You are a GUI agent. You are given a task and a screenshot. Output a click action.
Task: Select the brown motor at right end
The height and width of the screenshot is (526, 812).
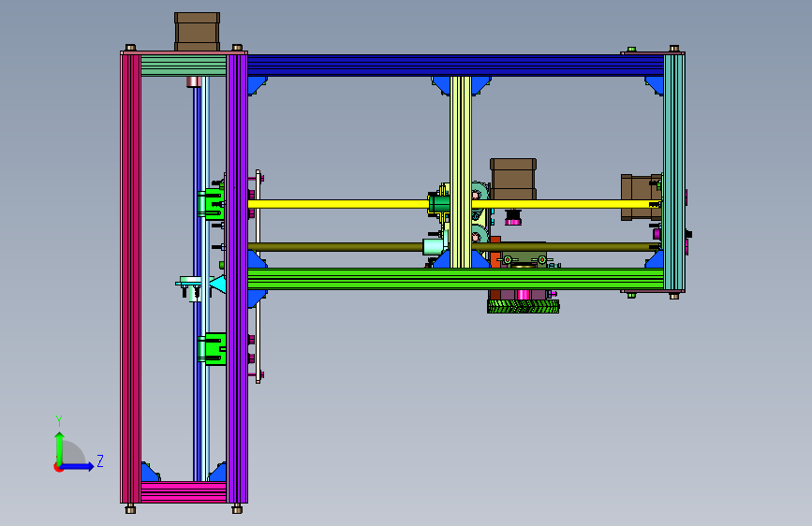point(642,197)
